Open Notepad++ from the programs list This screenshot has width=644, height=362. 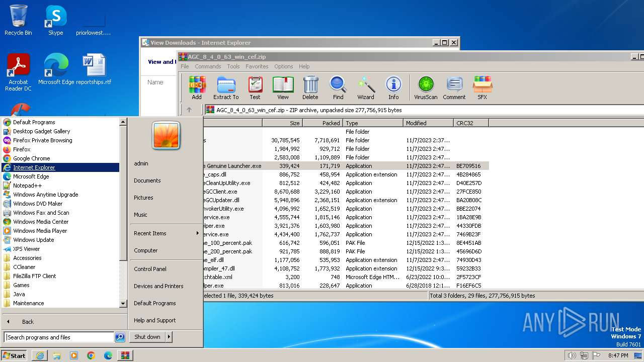[x=27, y=186]
